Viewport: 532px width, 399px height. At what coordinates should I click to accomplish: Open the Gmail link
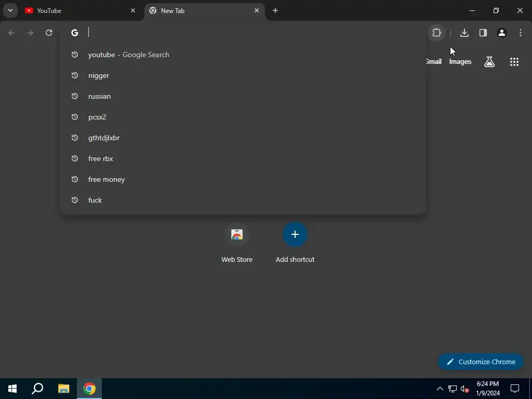(433, 61)
